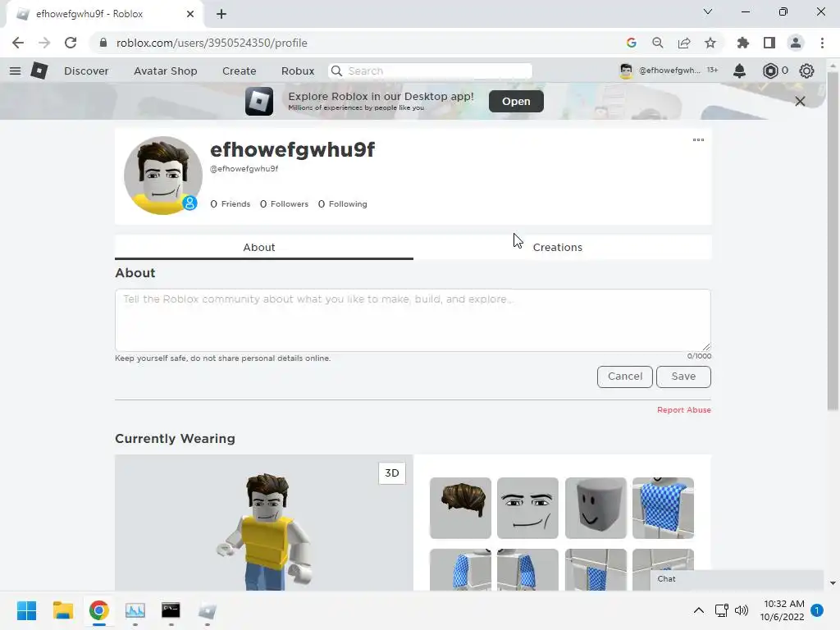This screenshot has width=840, height=630.
Task: Click the Report Abuse link
Action: (684, 410)
